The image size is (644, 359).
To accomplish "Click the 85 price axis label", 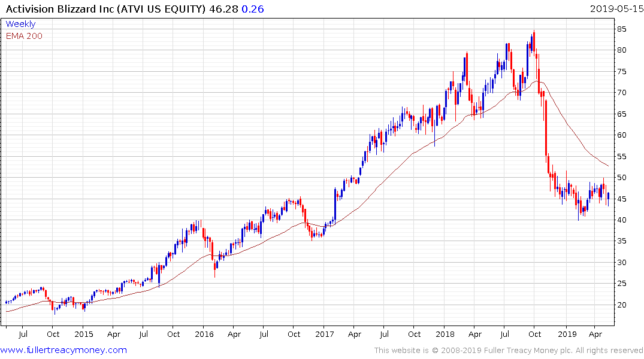I will click(621, 29).
